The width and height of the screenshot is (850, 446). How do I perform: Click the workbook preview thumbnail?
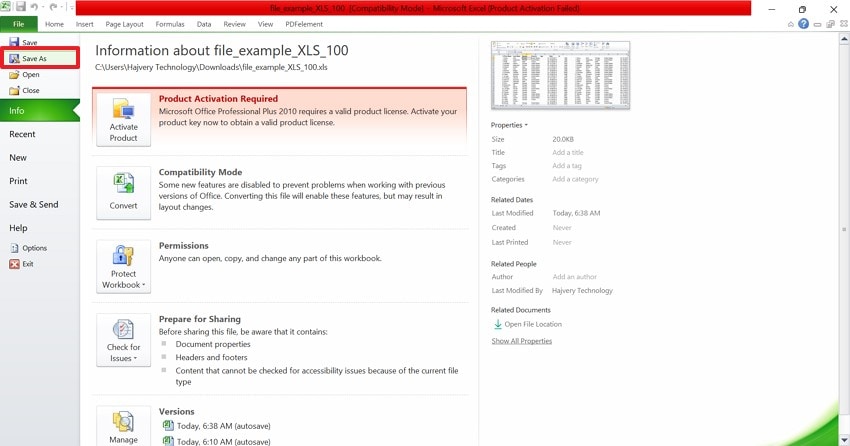(561, 75)
